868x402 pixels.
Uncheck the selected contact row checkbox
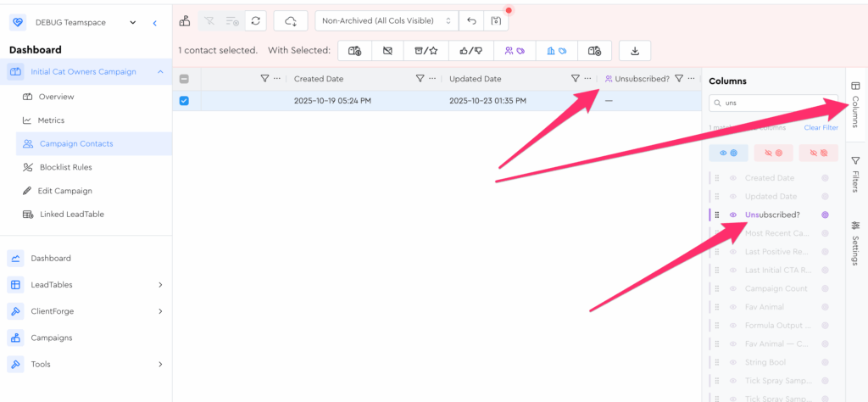tap(184, 101)
